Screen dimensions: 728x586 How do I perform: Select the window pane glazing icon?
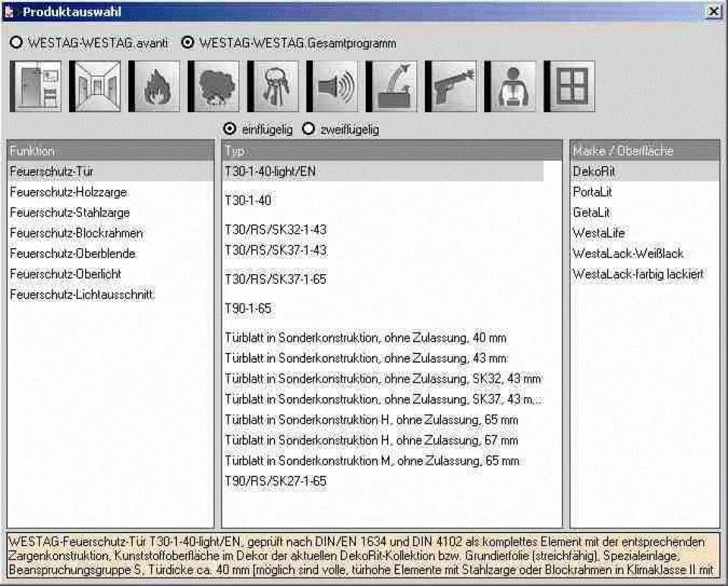tap(569, 86)
